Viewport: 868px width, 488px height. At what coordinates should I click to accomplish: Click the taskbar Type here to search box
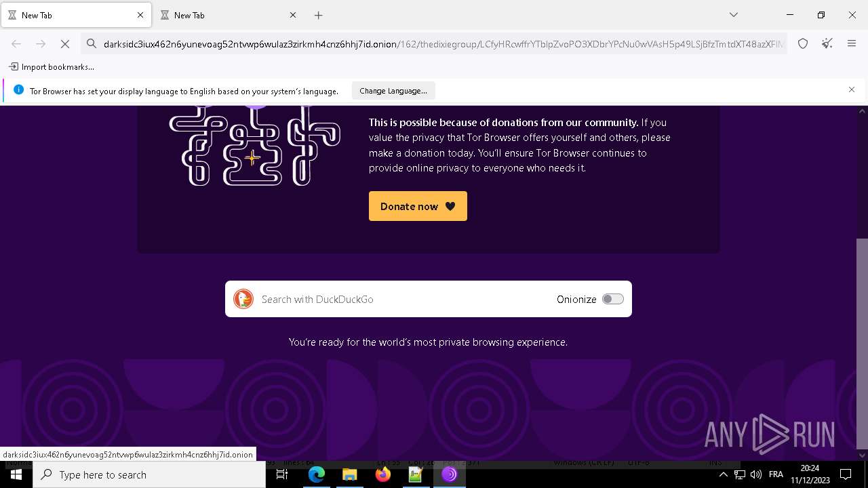tap(149, 474)
